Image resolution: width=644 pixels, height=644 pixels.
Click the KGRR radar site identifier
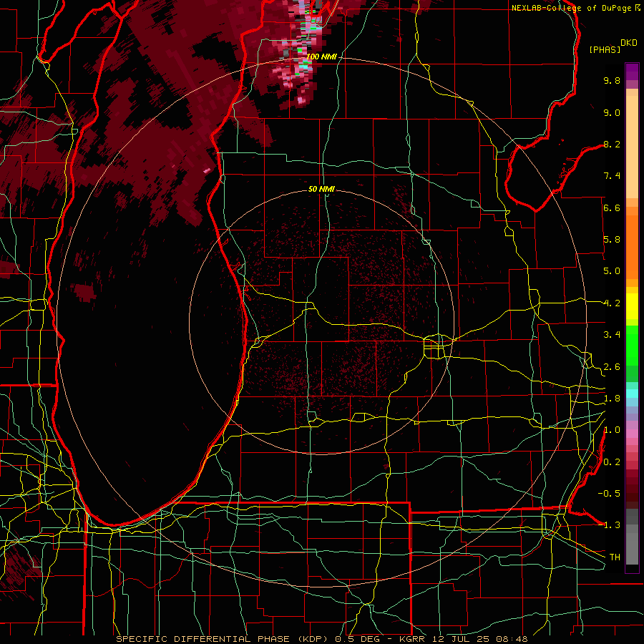[413, 639]
